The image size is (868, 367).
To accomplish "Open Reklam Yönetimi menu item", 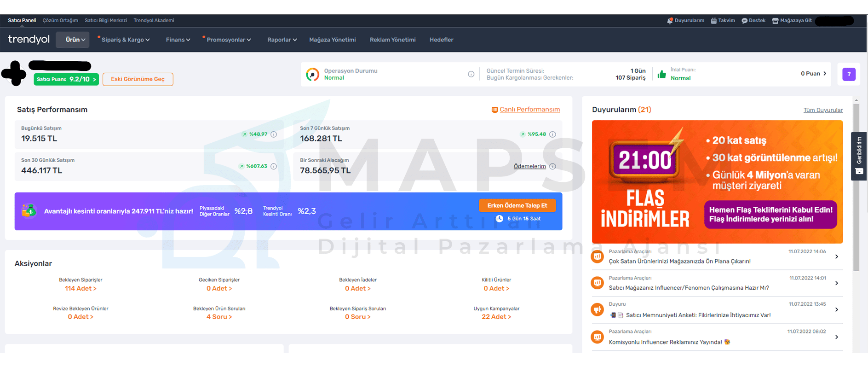I will [393, 40].
